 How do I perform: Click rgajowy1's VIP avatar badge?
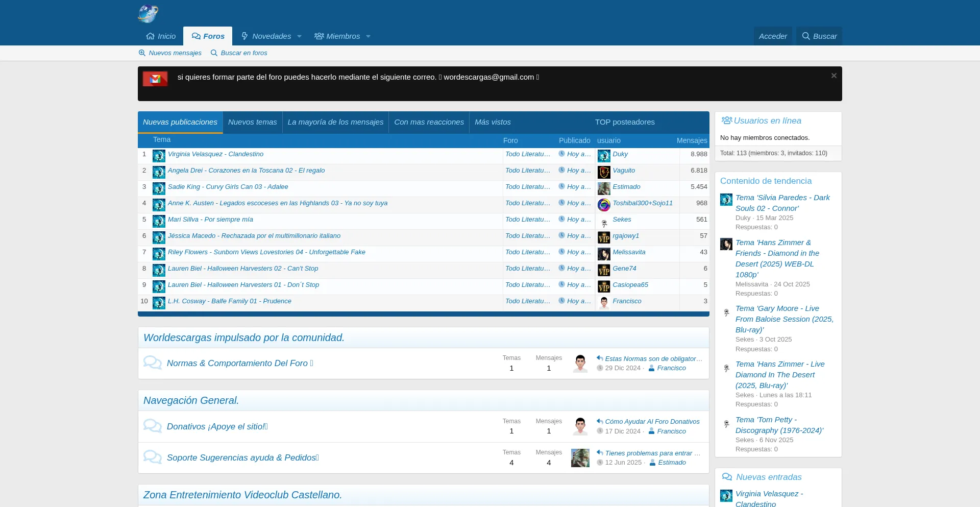(x=604, y=237)
